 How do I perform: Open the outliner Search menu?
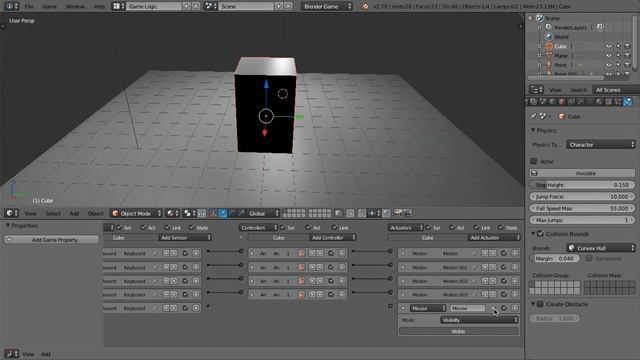pos(578,90)
